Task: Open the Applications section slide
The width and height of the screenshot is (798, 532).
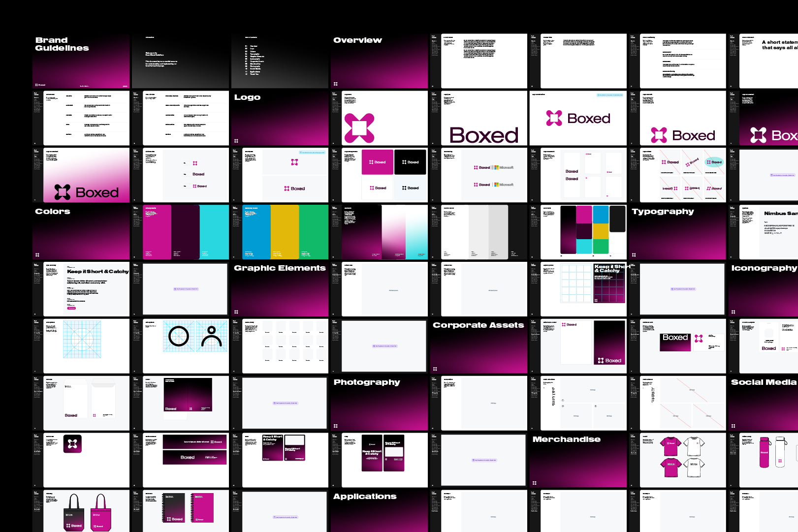Action: (x=379, y=511)
